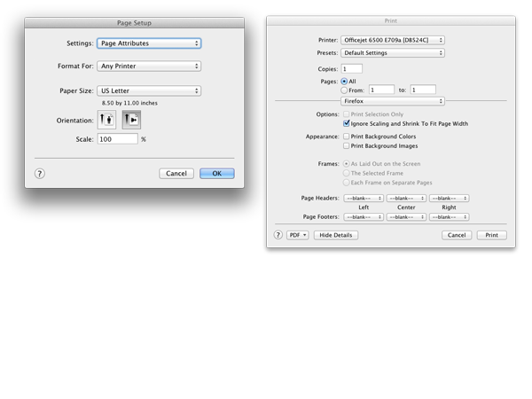Viewport: 532px width, 399px height.
Task: Enable Print Background Colors
Action: [x=346, y=137]
